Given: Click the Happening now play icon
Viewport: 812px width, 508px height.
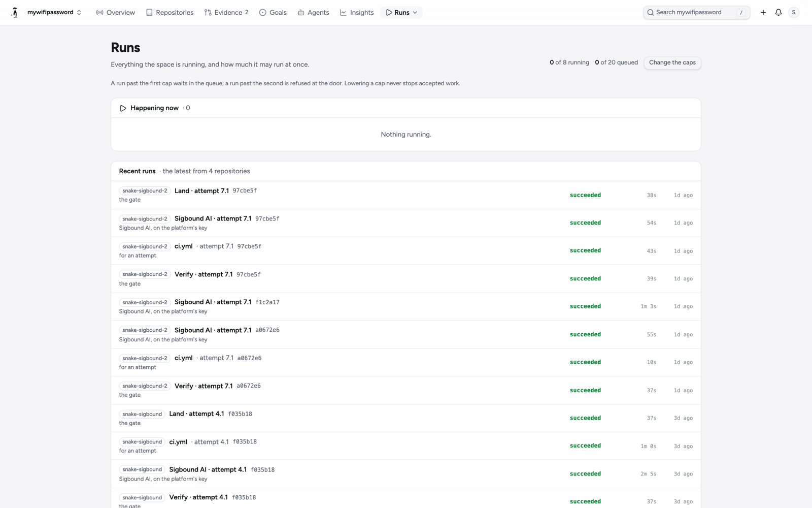Looking at the screenshot, I should (x=123, y=108).
